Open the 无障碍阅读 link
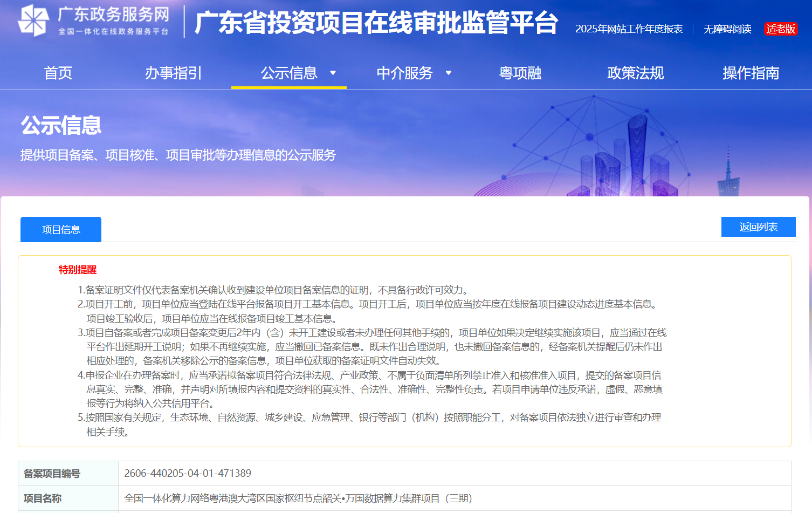Screen dimensions: 812x513 pyautogui.click(x=727, y=29)
